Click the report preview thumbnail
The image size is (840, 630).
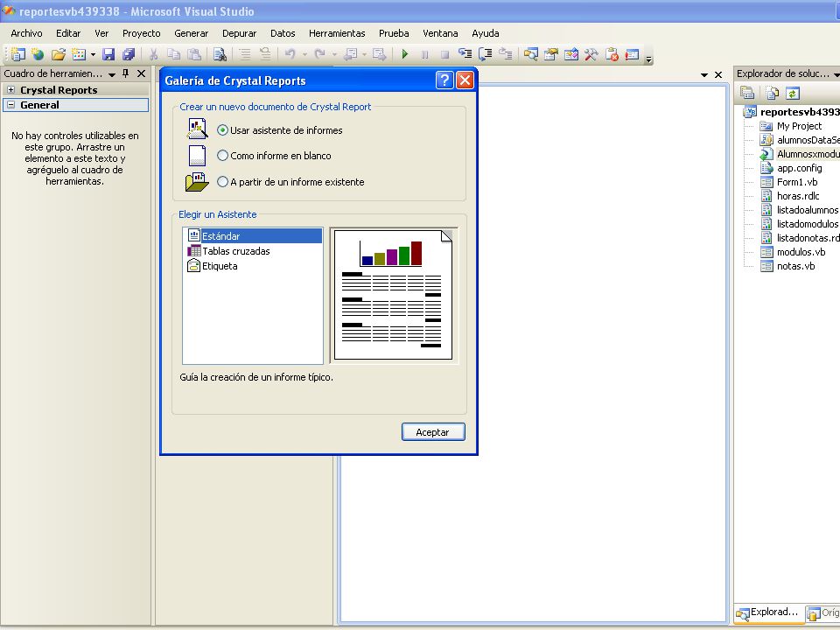click(x=394, y=295)
